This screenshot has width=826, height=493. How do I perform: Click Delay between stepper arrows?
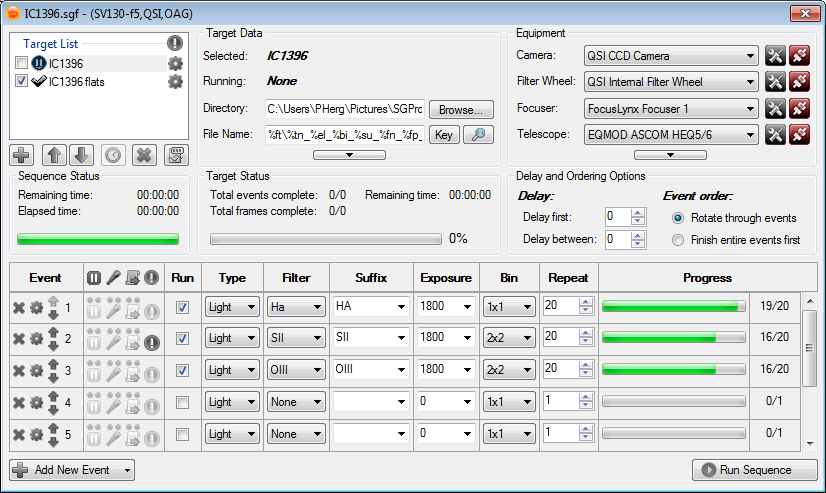coord(638,239)
